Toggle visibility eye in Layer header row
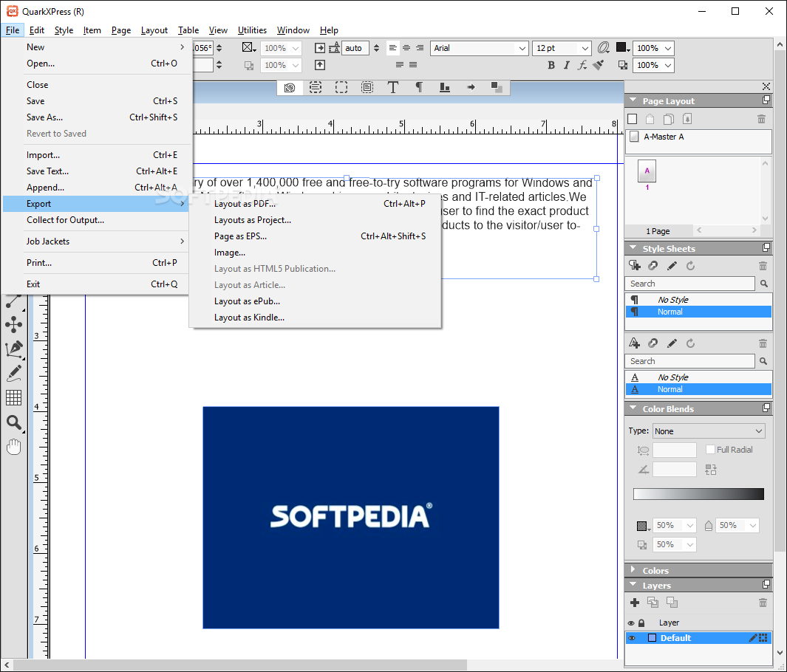This screenshot has height=672, width=787. [631, 623]
